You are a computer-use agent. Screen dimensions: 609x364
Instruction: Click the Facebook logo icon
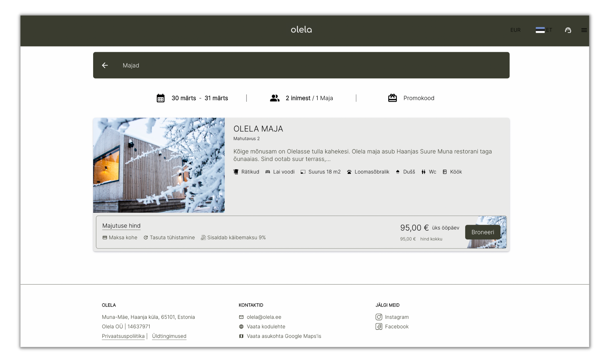click(379, 326)
